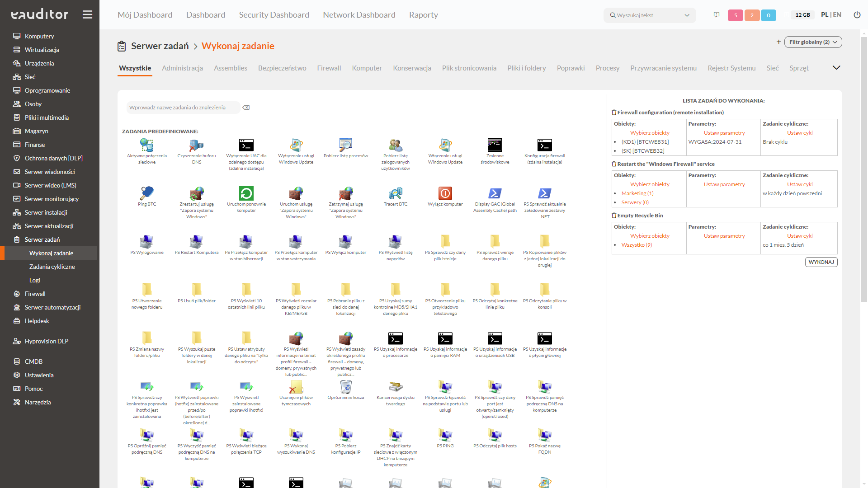Open the 'Helpdesk' sidebar item
The image size is (868, 488).
(37, 321)
